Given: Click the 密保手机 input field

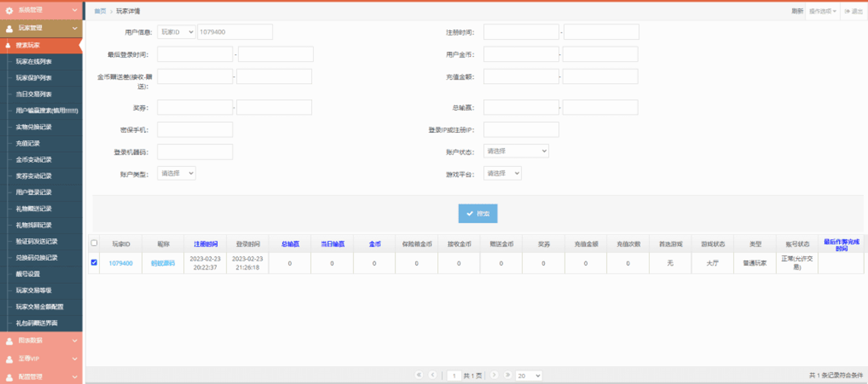Looking at the screenshot, I should [x=195, y=130].
